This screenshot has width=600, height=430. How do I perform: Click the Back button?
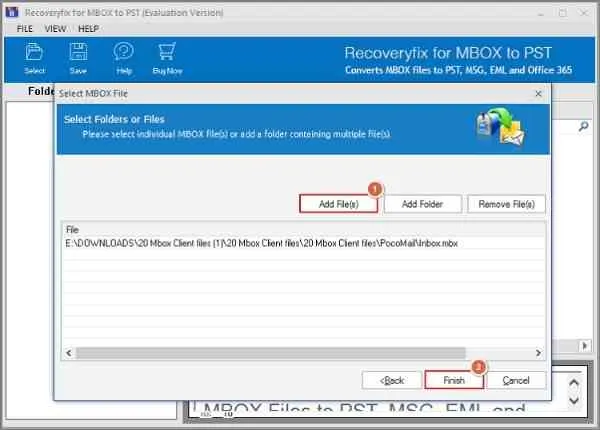[392, 380]
